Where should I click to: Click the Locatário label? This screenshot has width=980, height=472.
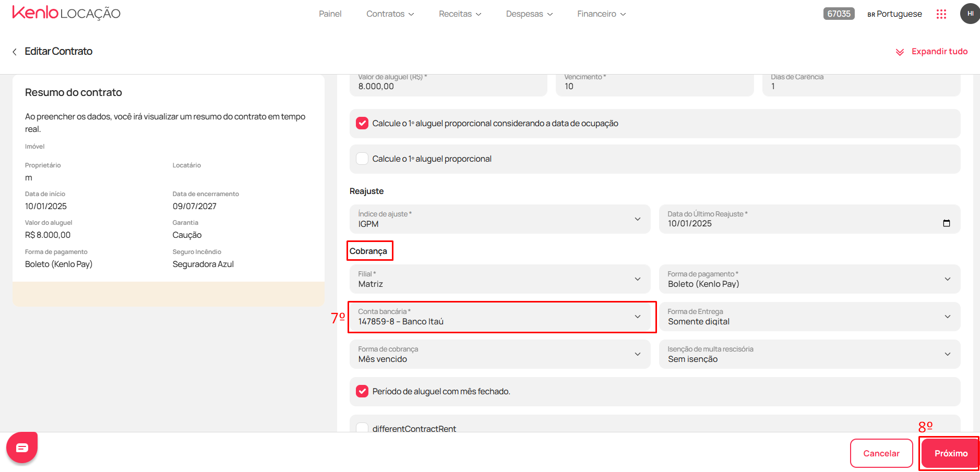click(187, 165)
